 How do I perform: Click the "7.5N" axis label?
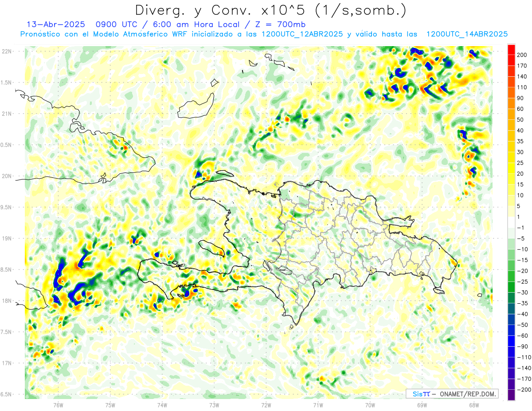pyautogui.click(x=6, y=332)
